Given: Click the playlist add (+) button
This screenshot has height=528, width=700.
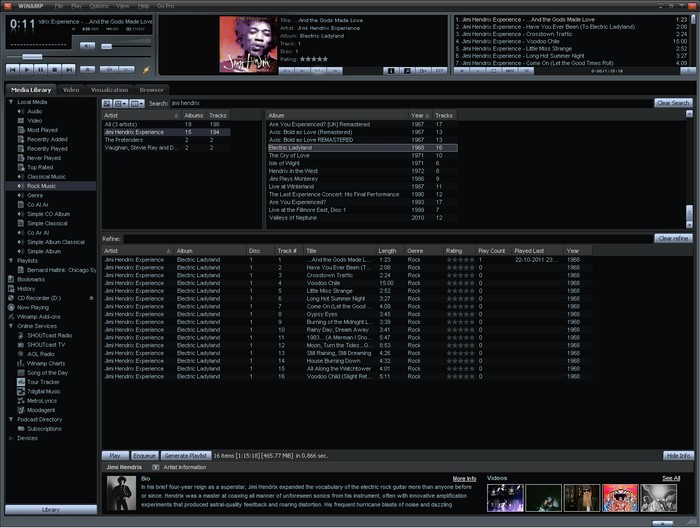Looking at the screenshot, I should pyautogui.click(x=462, y=71).
